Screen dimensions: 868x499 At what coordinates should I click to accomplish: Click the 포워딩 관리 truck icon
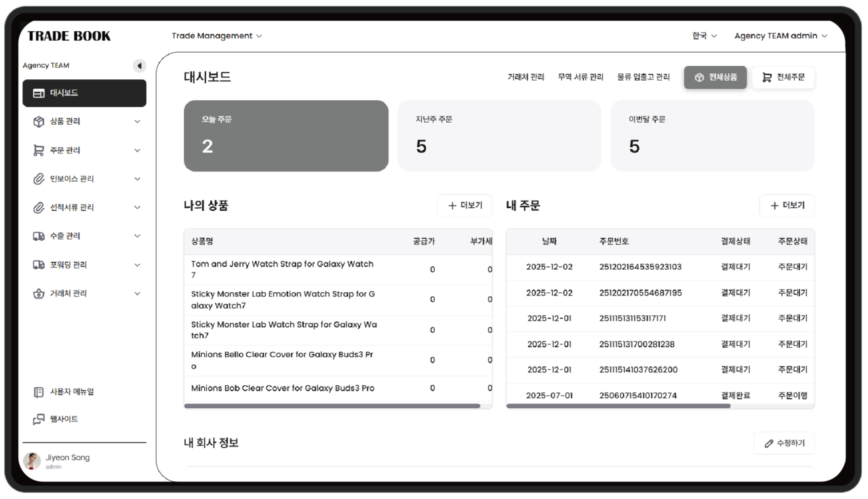39,265
